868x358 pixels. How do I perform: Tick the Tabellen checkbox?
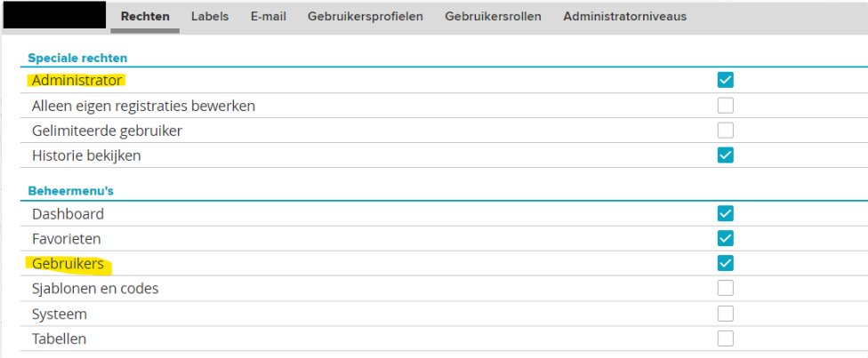click(x=726, y=338)
